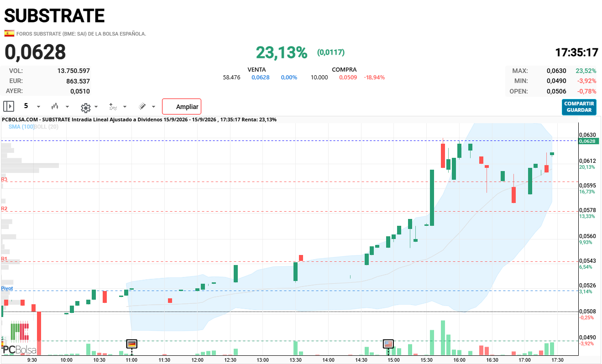Click the Ampliar button

tap(182, 107)
